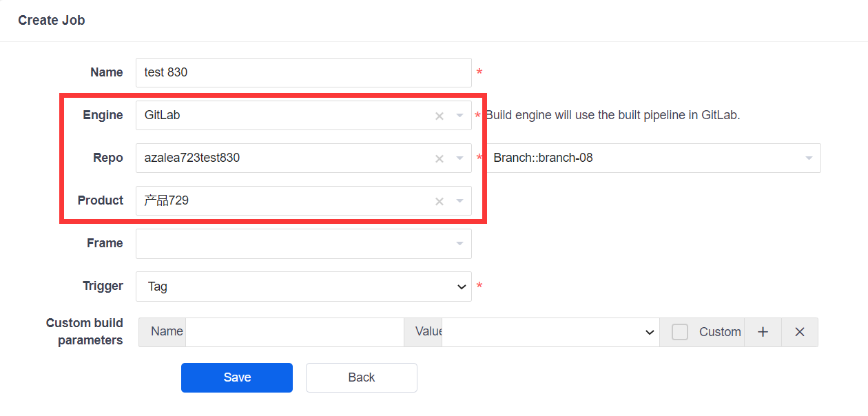Add a custom build parameter row
868x416 pixels.
(x=763, y=332)
